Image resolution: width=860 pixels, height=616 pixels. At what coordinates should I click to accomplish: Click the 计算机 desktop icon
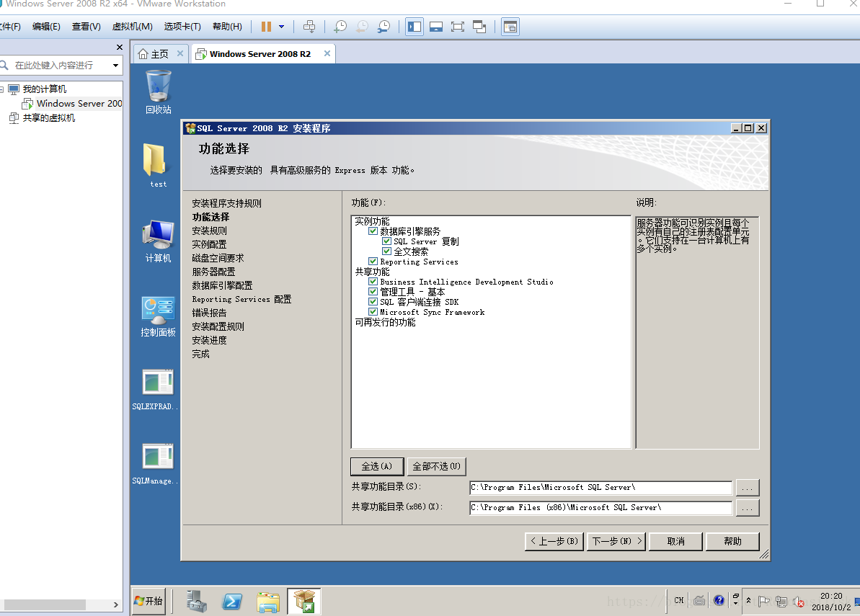[158, 241]
